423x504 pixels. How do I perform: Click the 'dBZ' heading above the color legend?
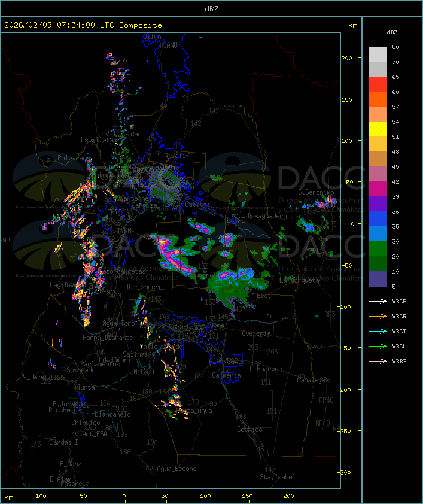pos(392,32)
